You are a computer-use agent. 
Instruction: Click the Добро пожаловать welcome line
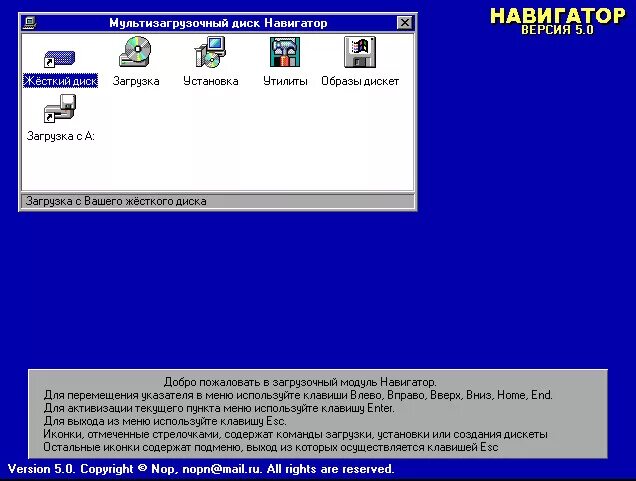click(x=300, y=382)
